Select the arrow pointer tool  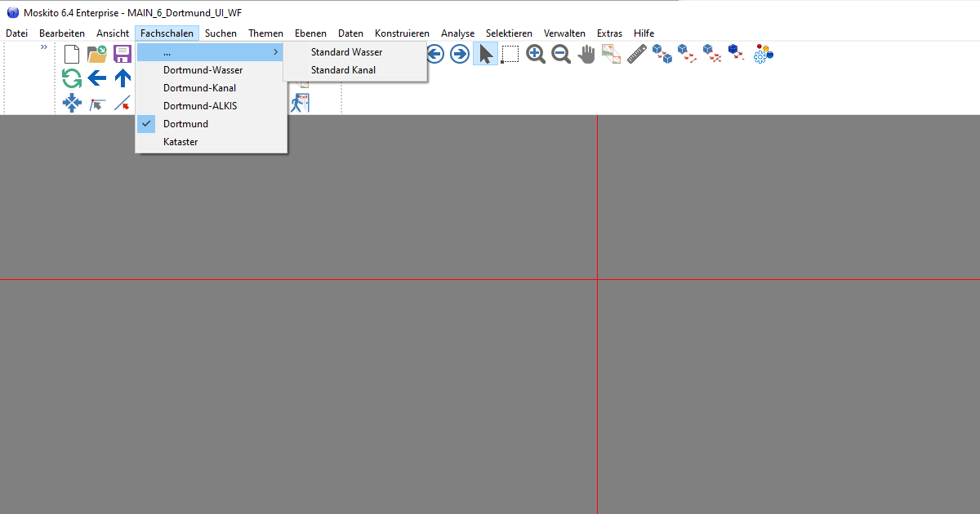[x=485, y=55]
